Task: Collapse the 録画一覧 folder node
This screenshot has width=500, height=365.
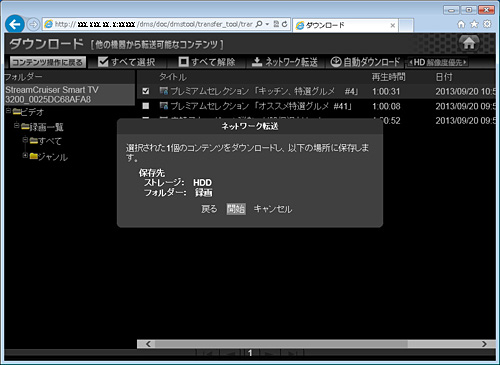Action: pos(16,125)
